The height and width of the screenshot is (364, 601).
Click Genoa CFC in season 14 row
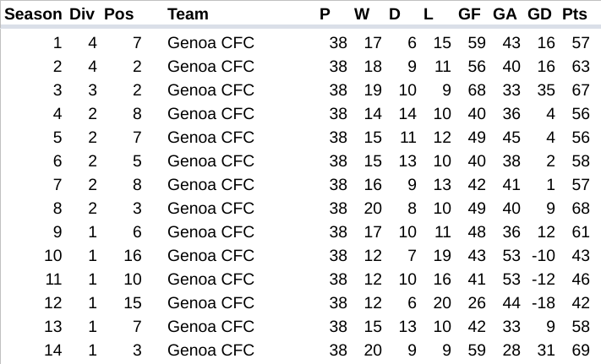point(210,350)
